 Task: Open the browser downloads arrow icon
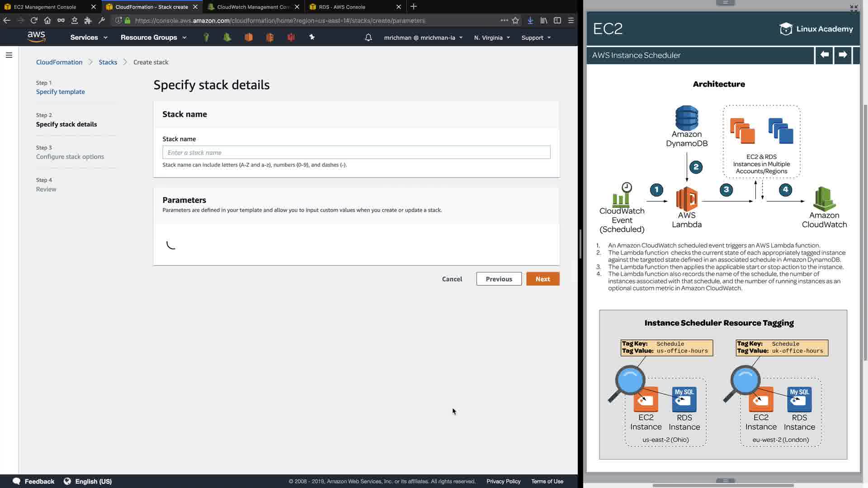530,20
